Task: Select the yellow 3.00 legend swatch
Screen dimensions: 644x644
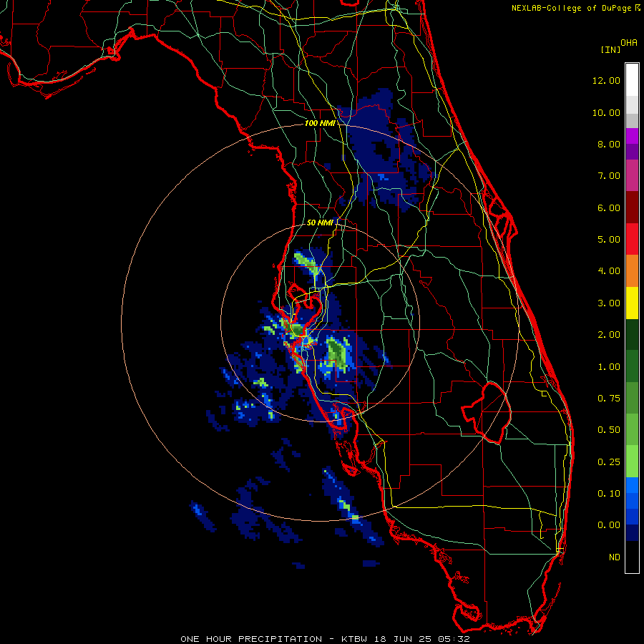Action: pyautogui.click(x=632, y=303)
